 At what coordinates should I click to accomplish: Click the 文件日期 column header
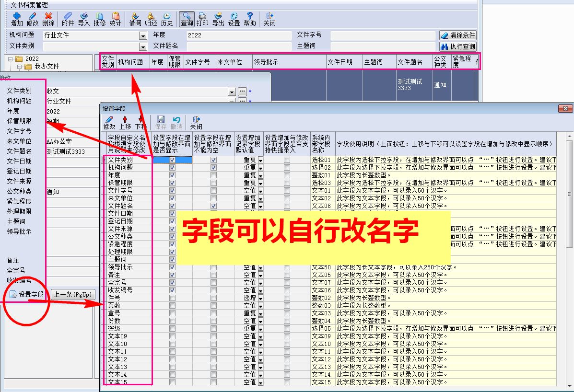(x=344, y=62)
